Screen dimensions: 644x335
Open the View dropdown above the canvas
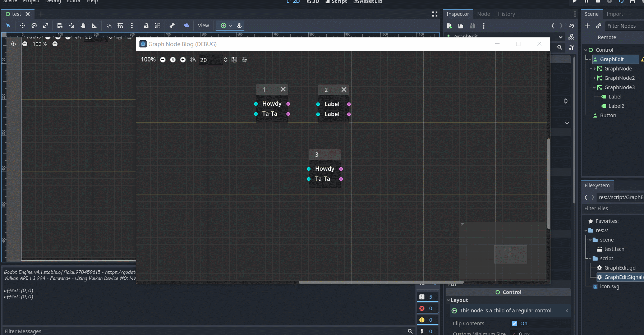click(203, 26)
